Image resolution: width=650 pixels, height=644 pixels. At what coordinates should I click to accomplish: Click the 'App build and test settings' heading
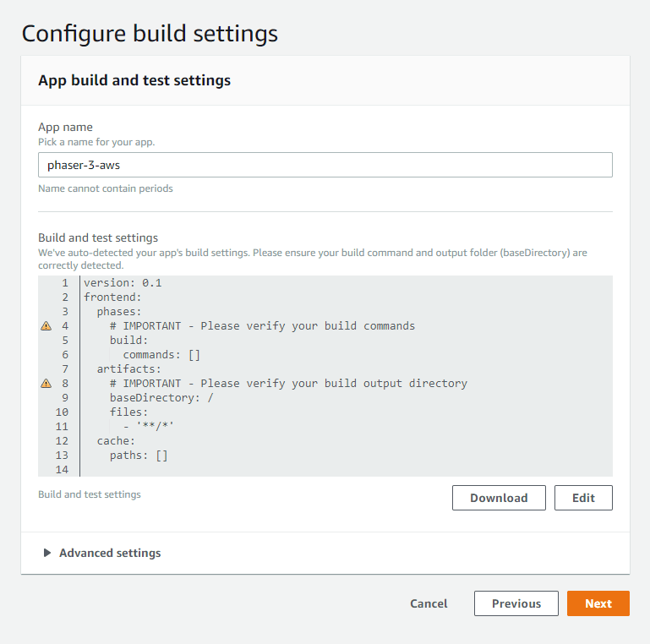(x=134, y=80)
